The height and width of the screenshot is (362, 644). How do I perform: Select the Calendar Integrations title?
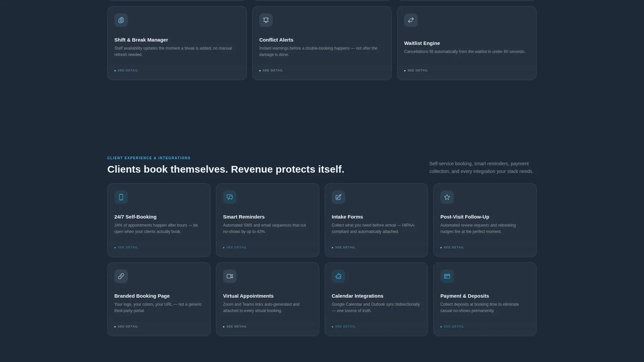(x=358, y=296)
